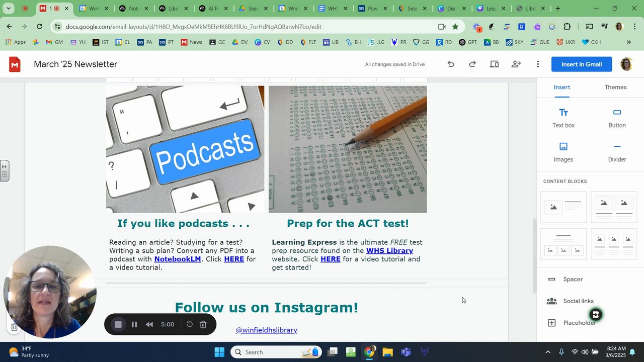The height and width of the screenshot is (362, 644).
Task: Bookmark star in address bar
Action: click(x=455, y=27)
